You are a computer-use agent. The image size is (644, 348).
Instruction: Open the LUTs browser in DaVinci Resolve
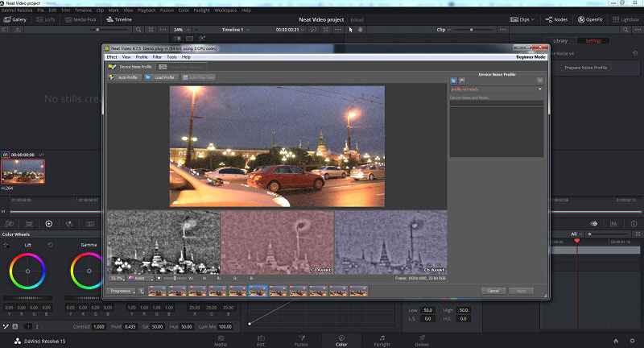tap(46, 19)
